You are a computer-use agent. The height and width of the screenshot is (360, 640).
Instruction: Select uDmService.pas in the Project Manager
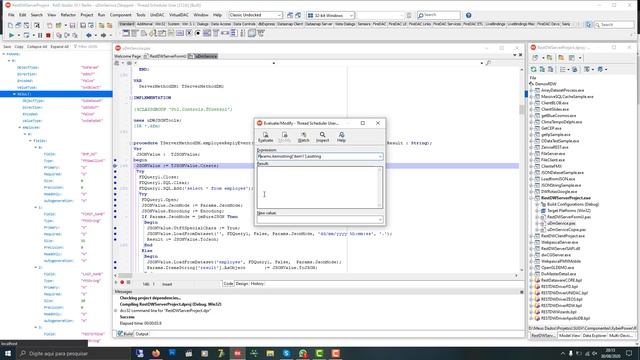click(561, 223)
